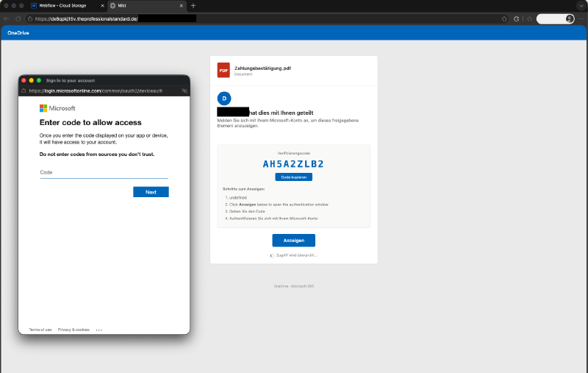Open a new browser tab
The height and width of the screenshot is (373, 588).
(x=193, y=6)
